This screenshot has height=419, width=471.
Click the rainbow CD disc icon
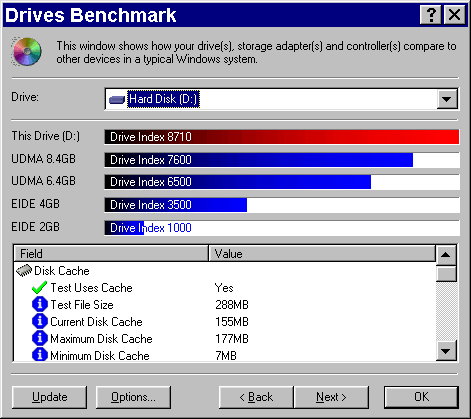pyautogui.click(x=27, y=51)
